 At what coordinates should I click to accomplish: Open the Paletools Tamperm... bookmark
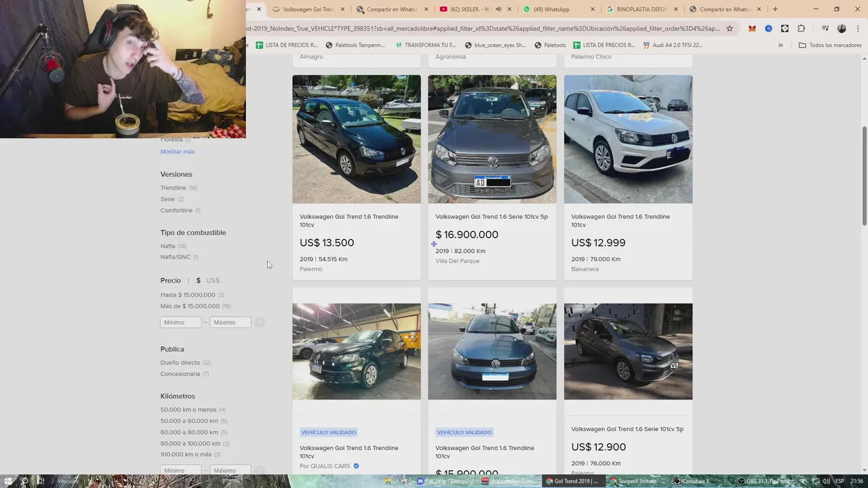coord(355,45)
